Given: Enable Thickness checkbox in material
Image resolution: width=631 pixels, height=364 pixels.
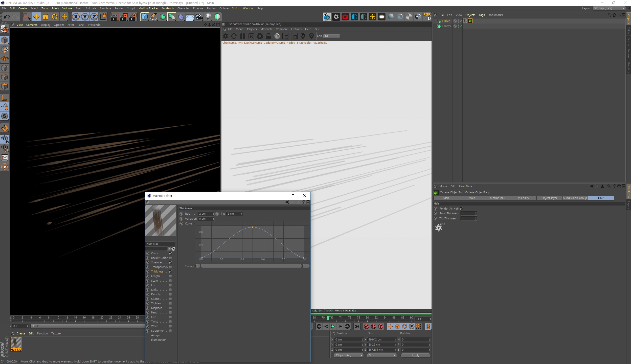Looking at the screenshot, I should tap(170, 271).
